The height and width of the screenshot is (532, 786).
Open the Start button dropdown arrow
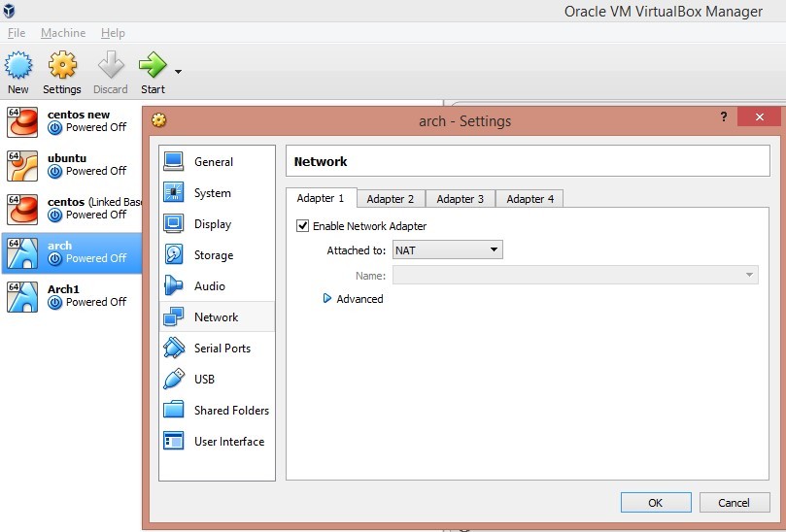pos(178,72)
